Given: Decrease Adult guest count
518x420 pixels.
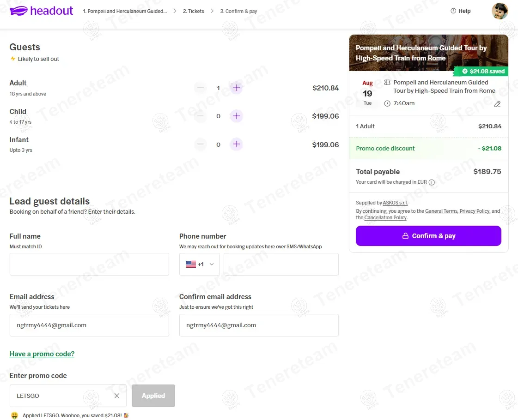Looking at the screenshot, I should (x=200, y=88).
